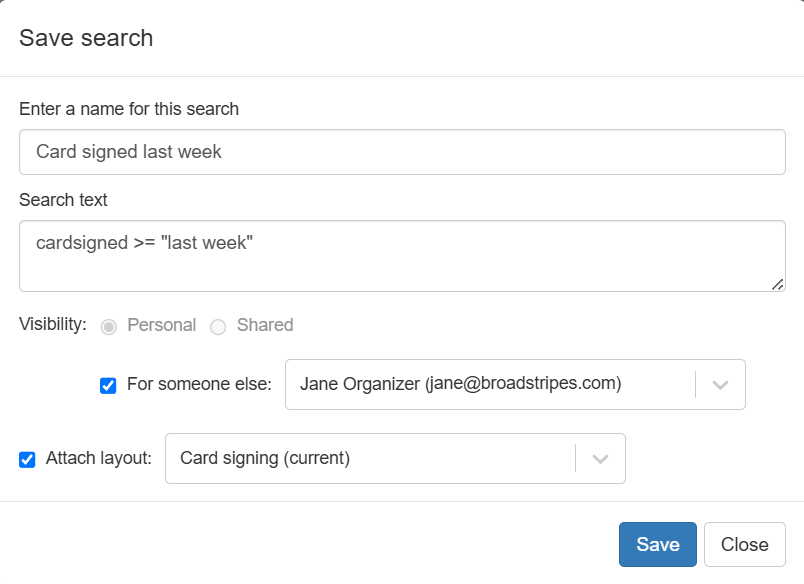Viewport: 804px width, 584px height.
Task: Click inside the cardsigned search text area
Action: [x=402, y=256]
